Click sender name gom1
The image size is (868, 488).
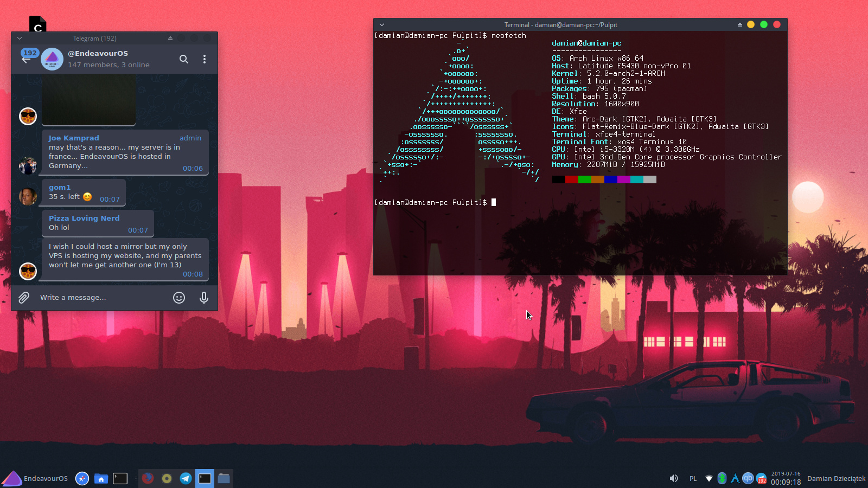click(60, 188)
